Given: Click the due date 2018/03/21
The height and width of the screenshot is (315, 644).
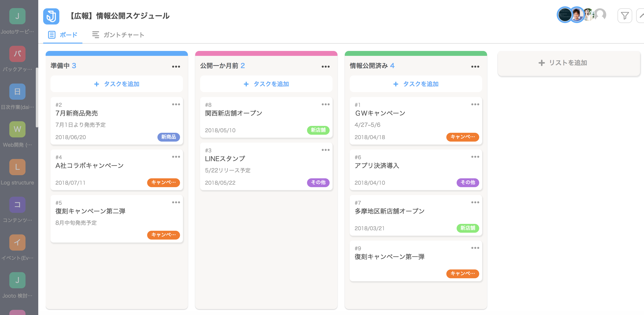Looking at the screenshot, I should (x=370, y=228).
